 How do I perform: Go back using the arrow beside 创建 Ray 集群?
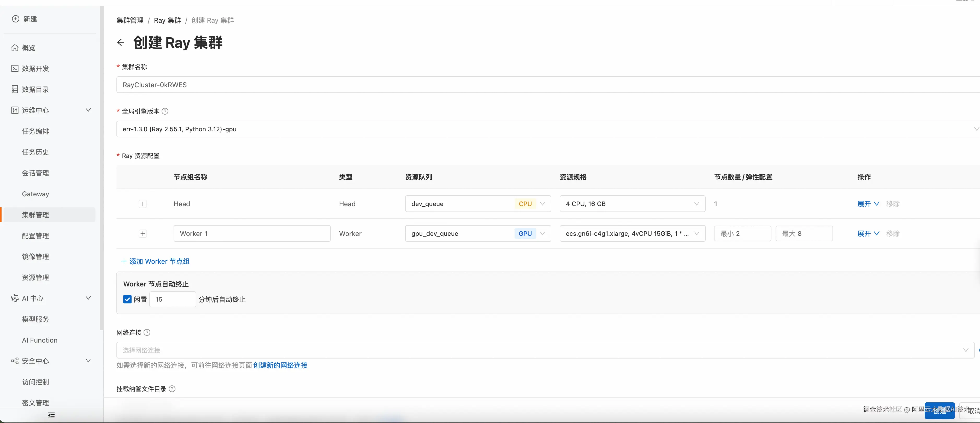coord(121,43)
